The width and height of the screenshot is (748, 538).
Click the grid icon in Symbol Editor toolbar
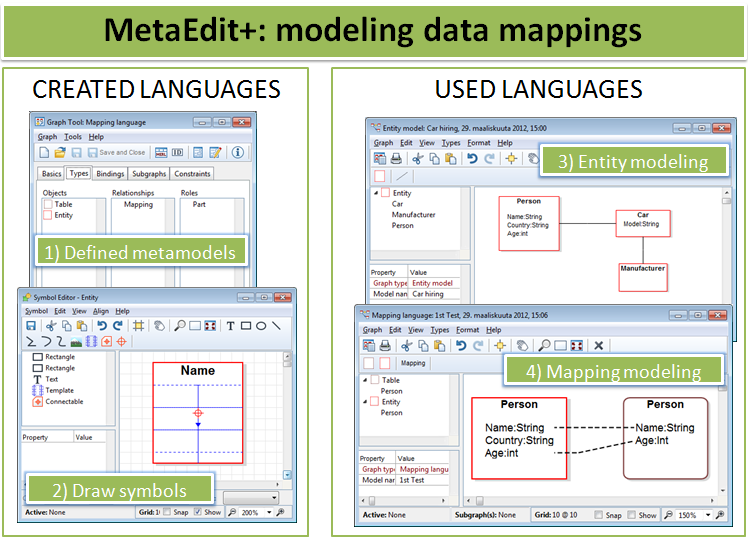pos(139,326)
